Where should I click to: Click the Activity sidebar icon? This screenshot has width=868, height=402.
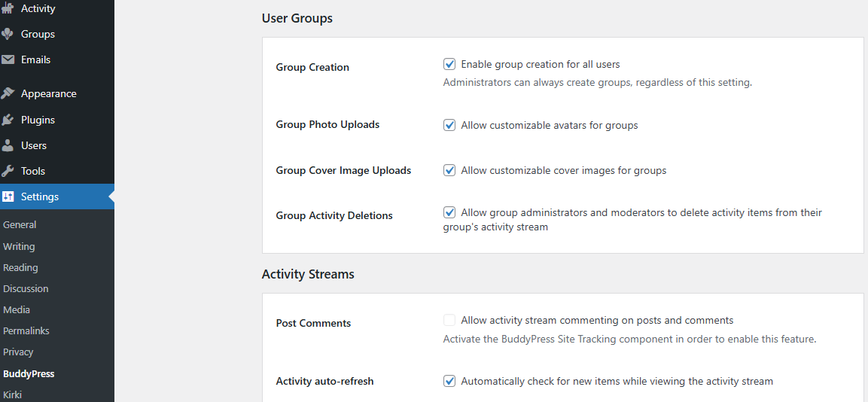click(x=8, y=8)
